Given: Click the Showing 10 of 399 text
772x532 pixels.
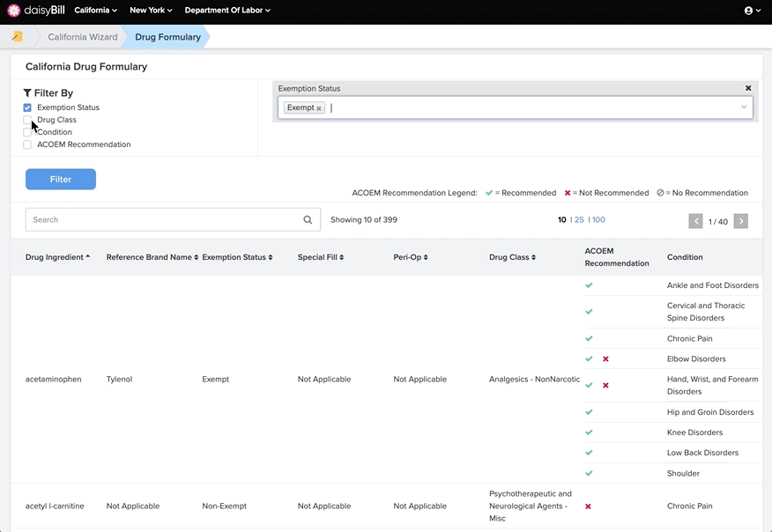Looking at the screenshot, I should (364, 219).
